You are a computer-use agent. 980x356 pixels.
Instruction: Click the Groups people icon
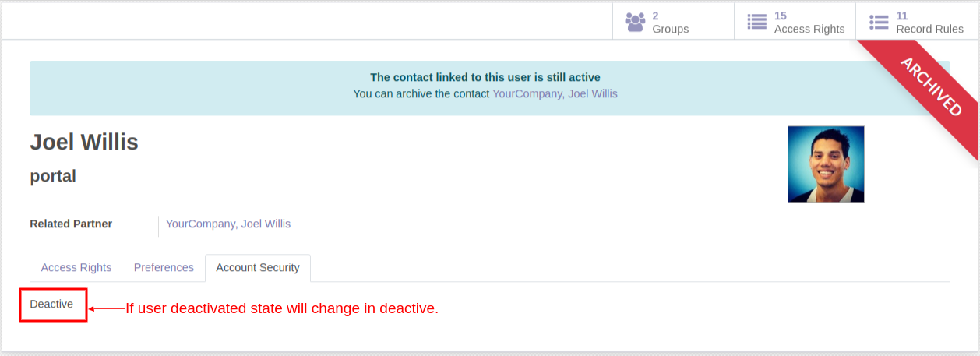pos(635,22)
